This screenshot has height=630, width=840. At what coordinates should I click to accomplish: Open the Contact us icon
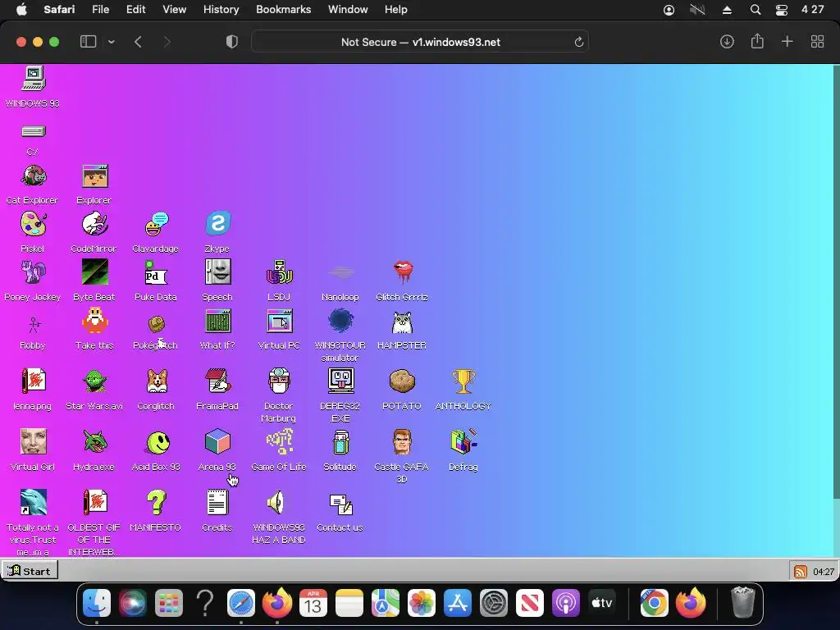[340, 504]
